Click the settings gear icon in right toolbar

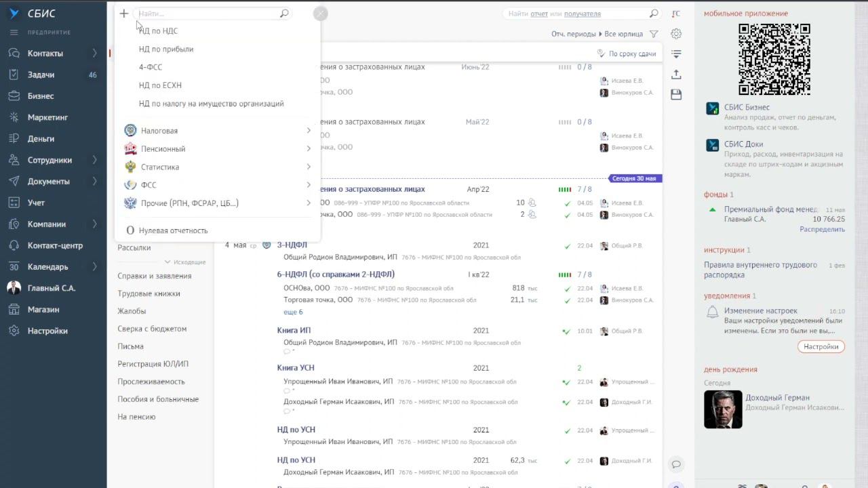676,34
